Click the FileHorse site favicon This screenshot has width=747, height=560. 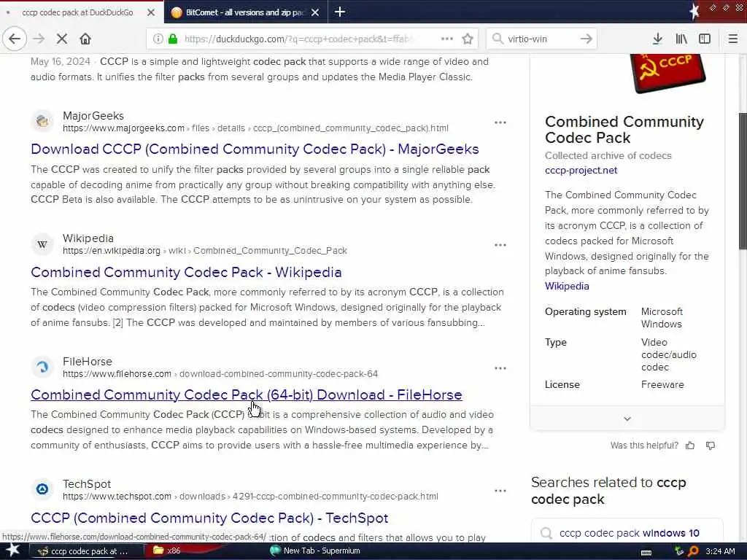tap(42, 367)
